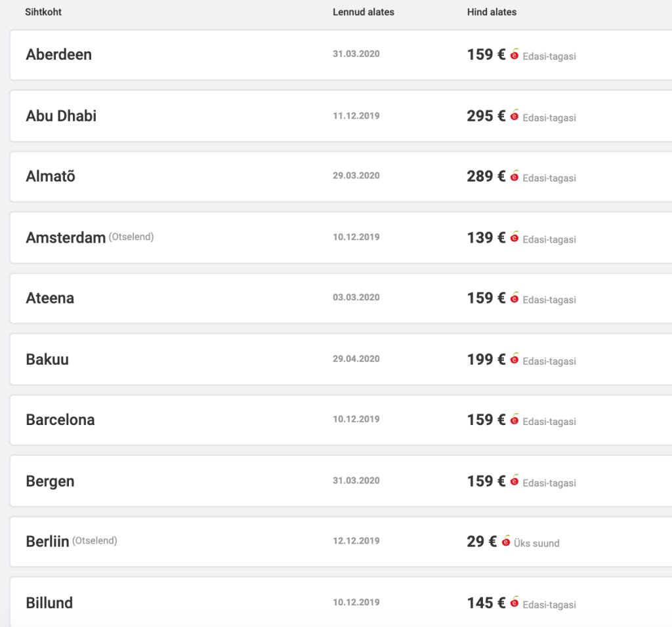Click the red icon beside Aberdeen's 159 € price
Screen dimensions: 672x627
(514, 55)
